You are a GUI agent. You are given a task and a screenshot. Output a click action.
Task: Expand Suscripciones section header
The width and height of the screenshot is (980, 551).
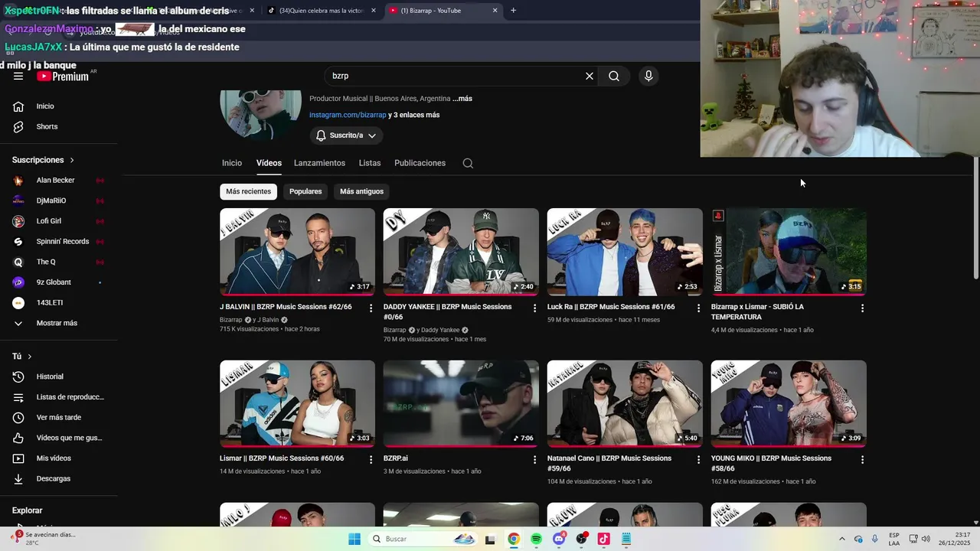pos(43,160)
